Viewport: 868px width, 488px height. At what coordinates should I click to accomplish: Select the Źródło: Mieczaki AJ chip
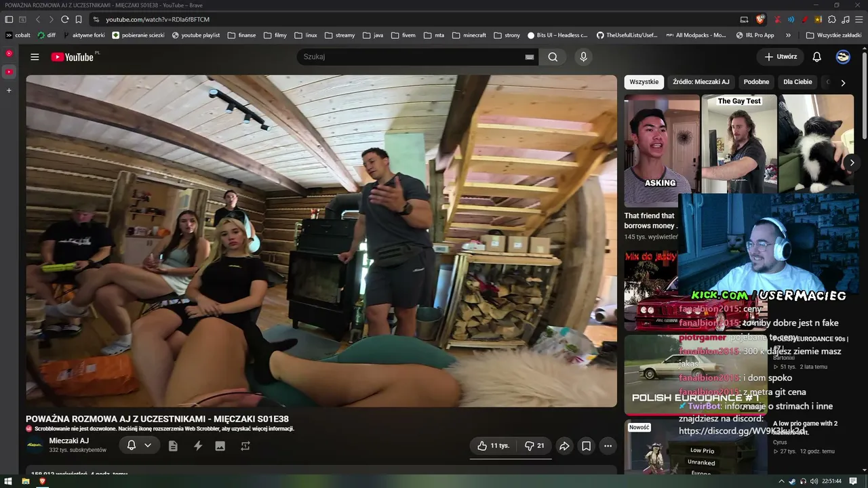[x=701, y=82]
